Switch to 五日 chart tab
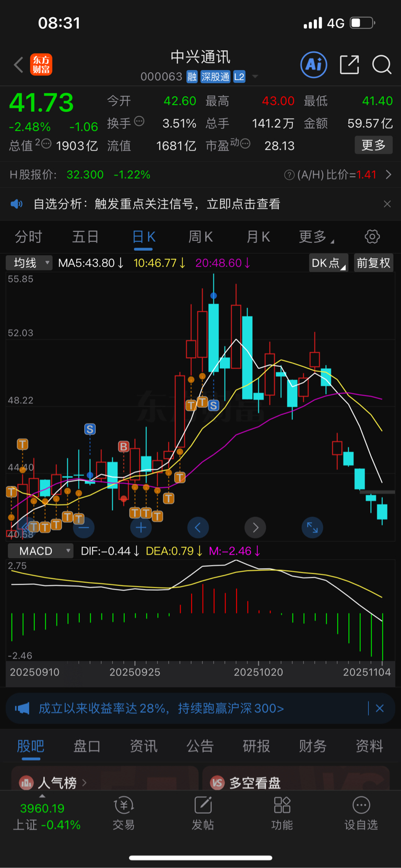The image size is (401, 868). click(86, 237)
